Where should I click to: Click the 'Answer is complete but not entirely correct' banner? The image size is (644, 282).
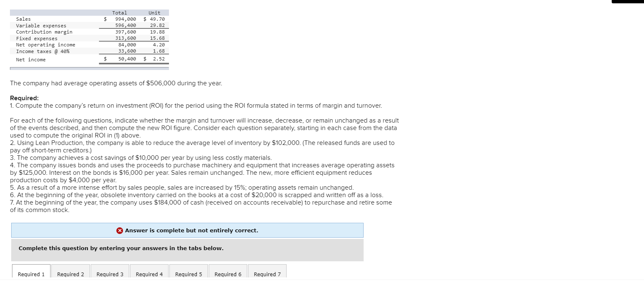tap(187, 230)
